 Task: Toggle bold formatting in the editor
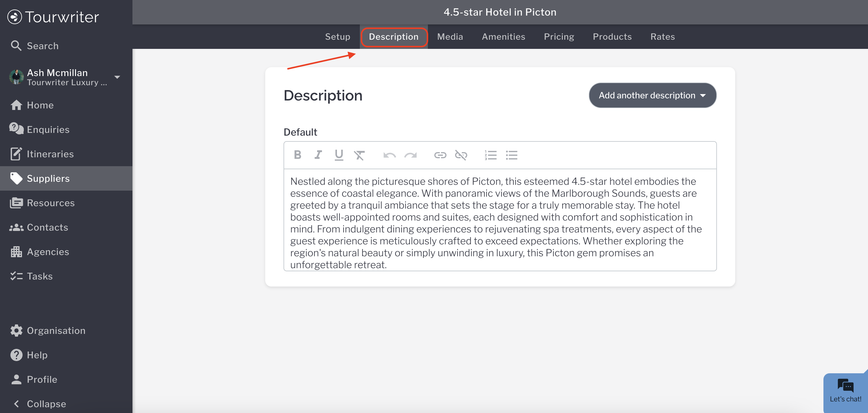(297, 155)
